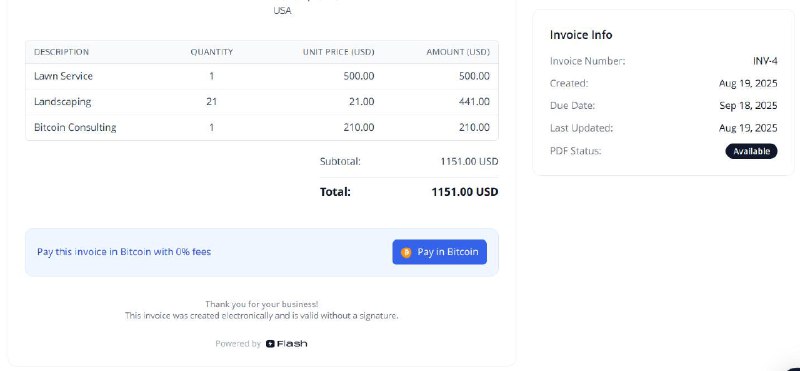Click the Bitcoin Consulting line item
Screen dimensions: 800x371
coord(75,127)
